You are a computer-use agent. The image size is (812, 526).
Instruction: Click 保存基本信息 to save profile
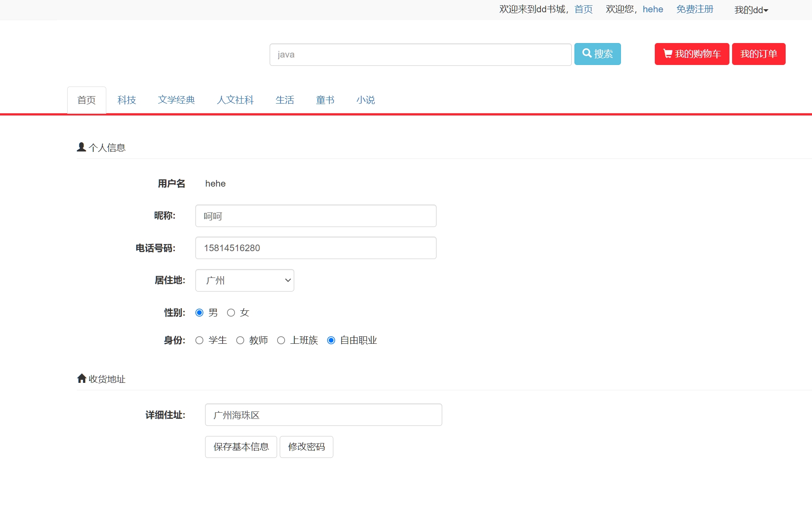click(241, 447)
